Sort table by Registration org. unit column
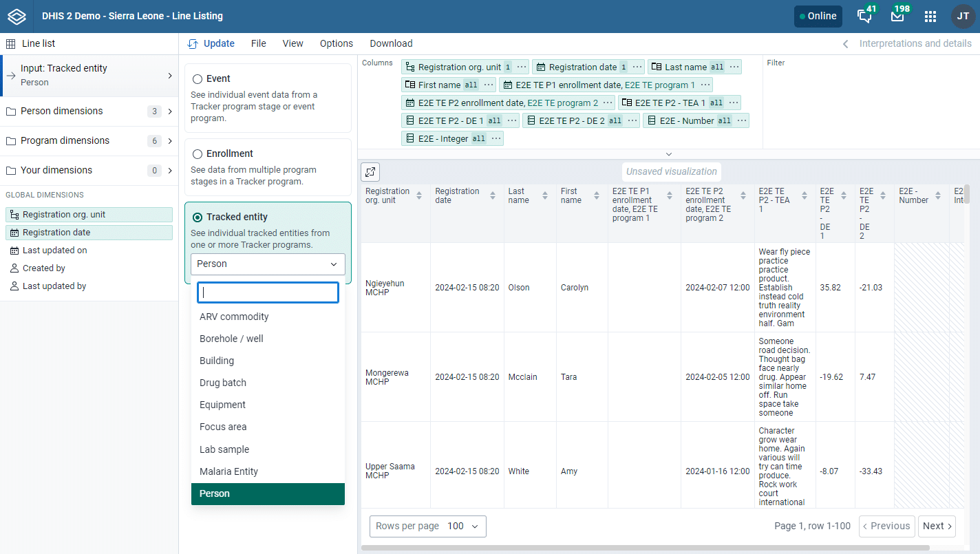 419,196
